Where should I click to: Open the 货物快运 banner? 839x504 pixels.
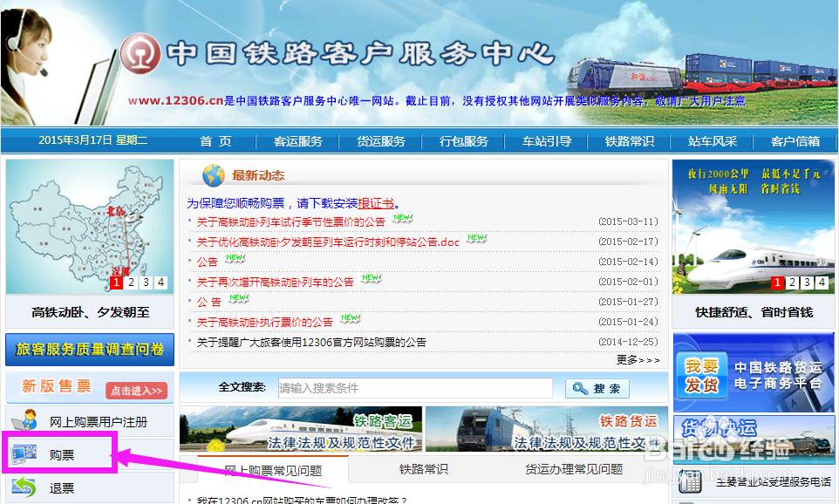point(754,439)
